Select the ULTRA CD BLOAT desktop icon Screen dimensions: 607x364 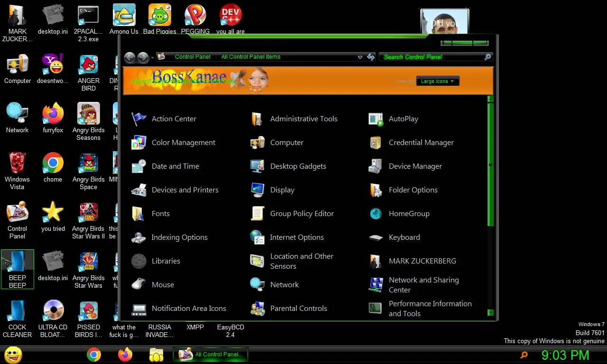[53, 318]
